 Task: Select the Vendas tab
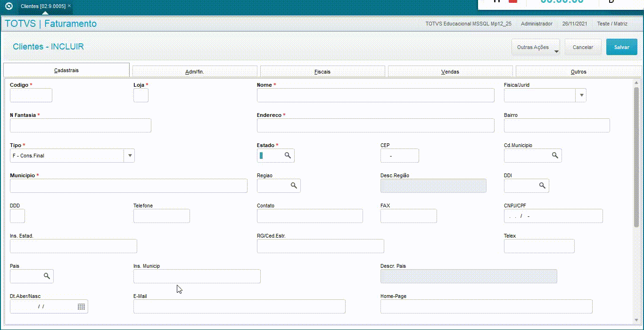click(450, 72)
